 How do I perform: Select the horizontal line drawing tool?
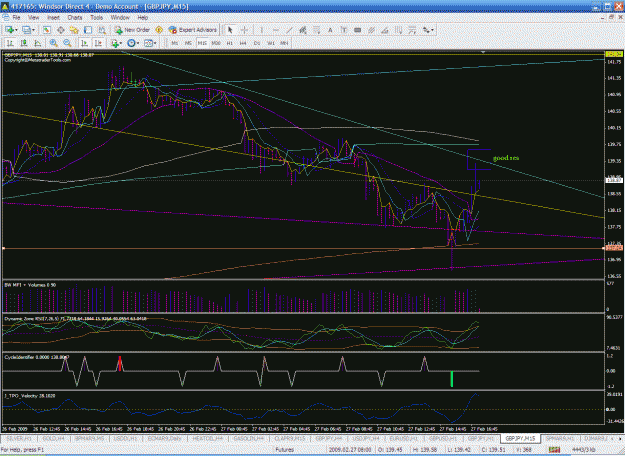pos(275,30)
